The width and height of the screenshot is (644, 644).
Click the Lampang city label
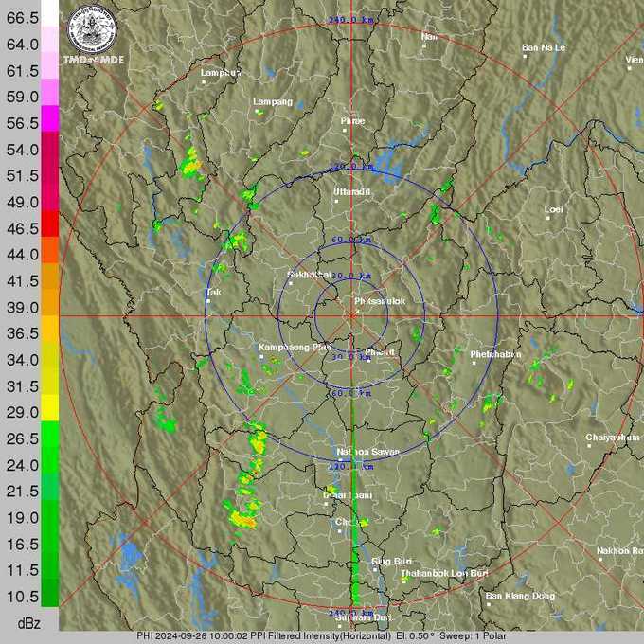coord(273,102)
